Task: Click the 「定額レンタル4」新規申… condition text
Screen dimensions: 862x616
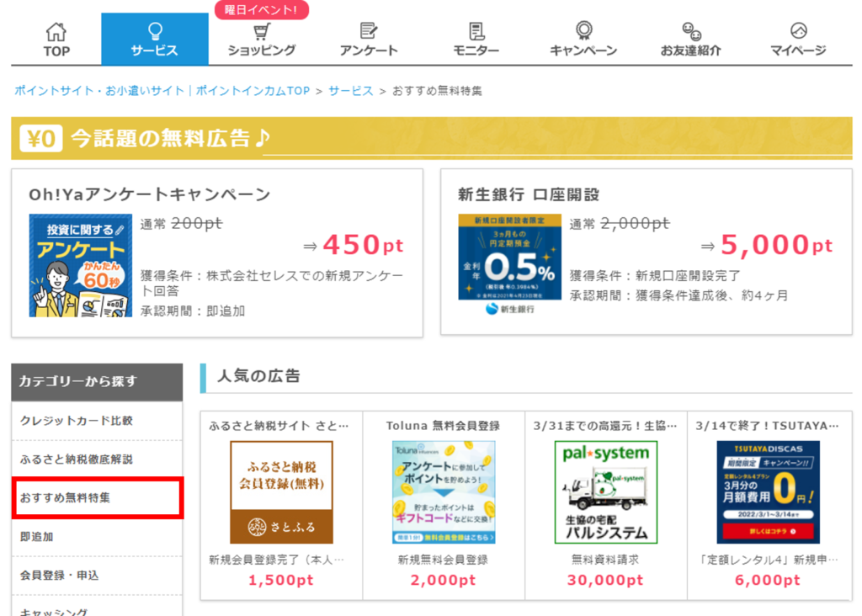Action: tap(768, 560)
